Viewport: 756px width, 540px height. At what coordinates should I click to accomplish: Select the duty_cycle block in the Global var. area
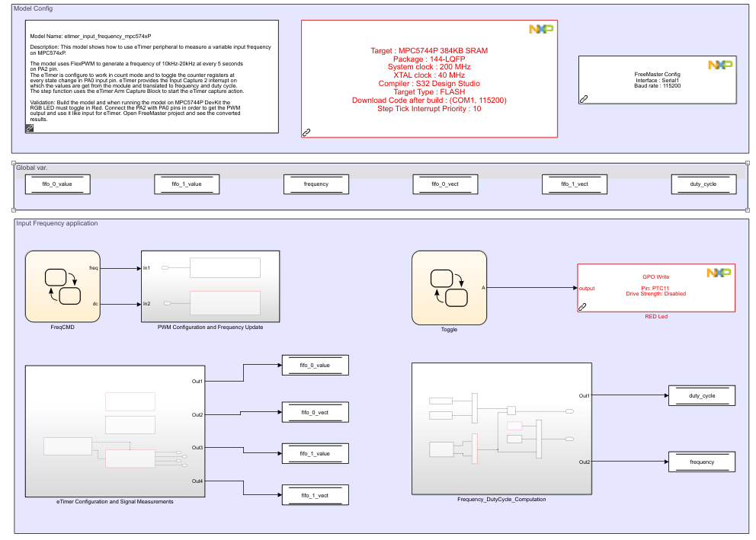tap(703, 184)
